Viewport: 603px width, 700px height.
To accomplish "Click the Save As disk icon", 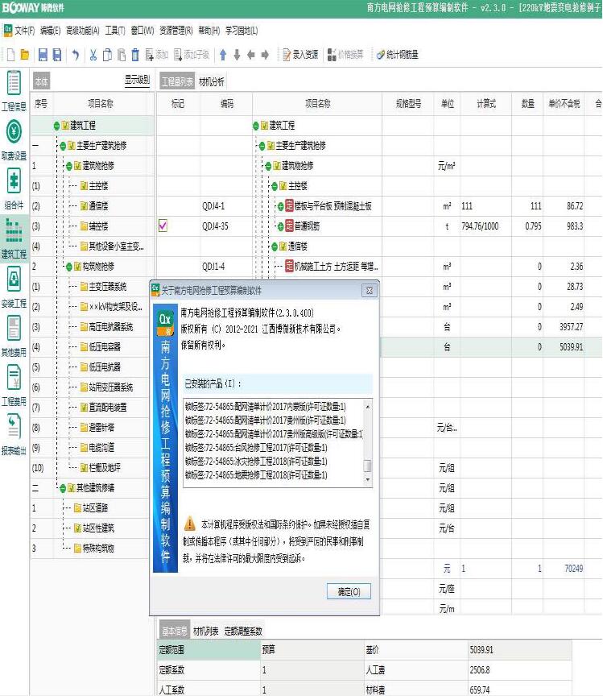I will tap(57, 55).
